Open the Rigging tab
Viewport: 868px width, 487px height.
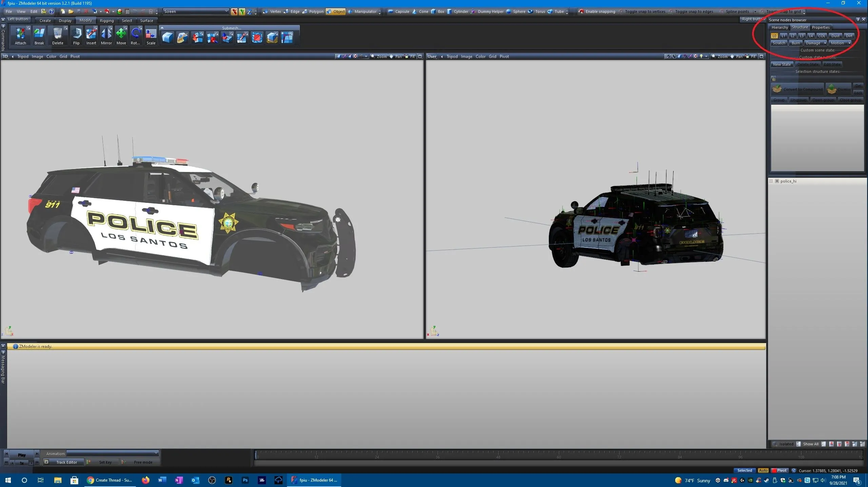(x=106, y=20)
